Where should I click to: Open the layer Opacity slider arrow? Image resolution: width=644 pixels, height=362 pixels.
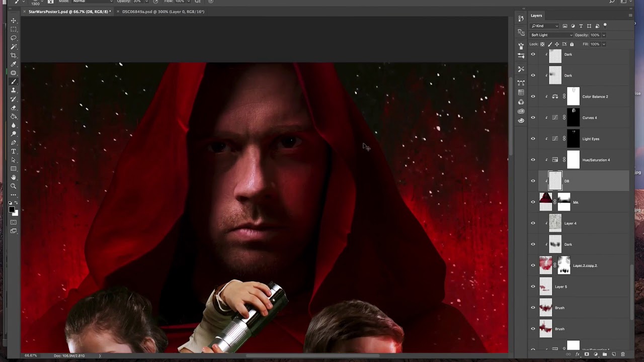click(x=604, y=35)
